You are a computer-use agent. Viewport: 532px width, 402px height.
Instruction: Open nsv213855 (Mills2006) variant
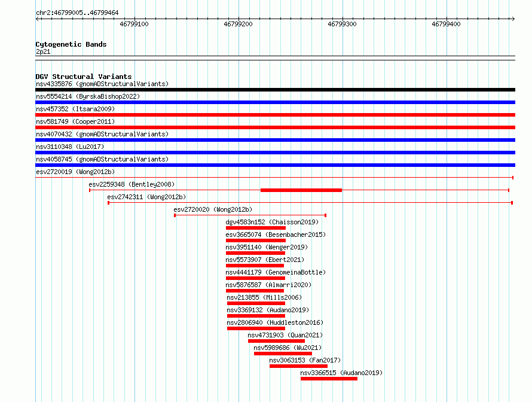[x=264, y=297]
